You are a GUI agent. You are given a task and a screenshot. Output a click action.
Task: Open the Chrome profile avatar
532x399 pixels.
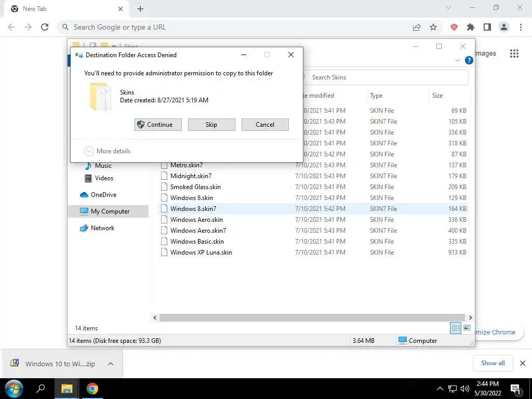[504, 27]
